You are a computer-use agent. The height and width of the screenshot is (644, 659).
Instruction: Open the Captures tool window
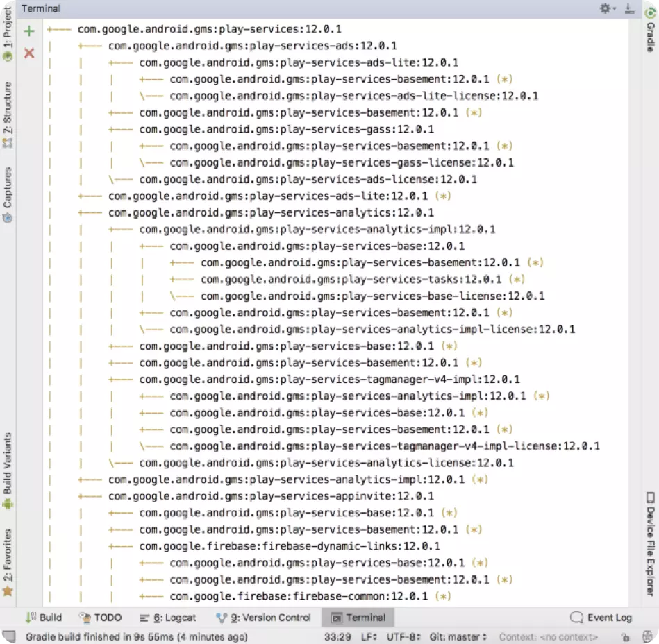[8, 194]
